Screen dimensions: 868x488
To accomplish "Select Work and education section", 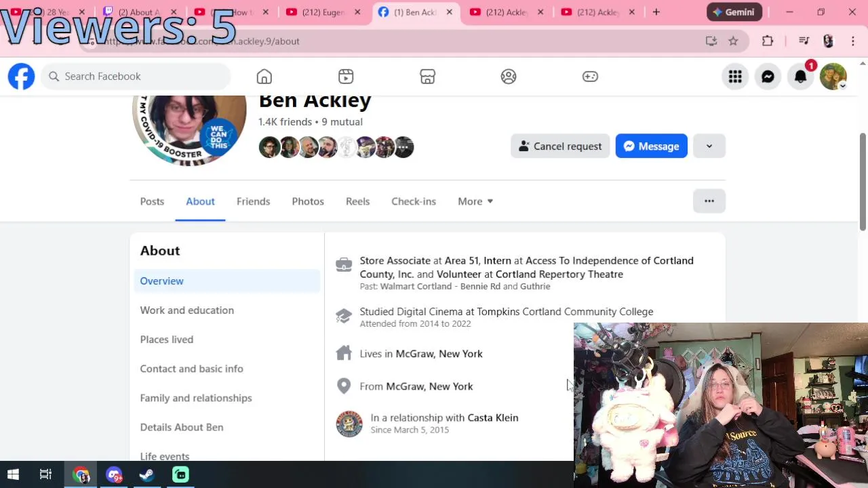I will tap(227, 310).
